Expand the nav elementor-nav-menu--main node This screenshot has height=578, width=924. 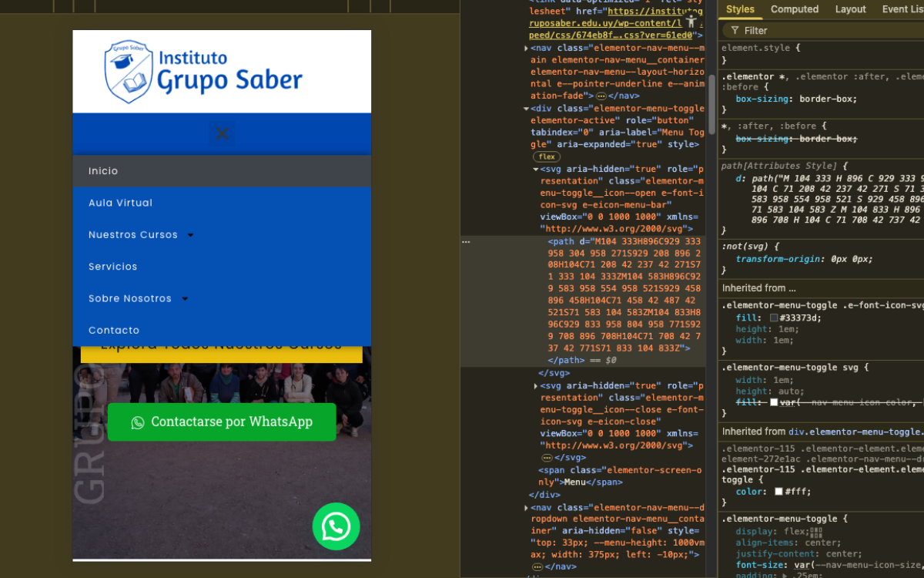[527, 48]
